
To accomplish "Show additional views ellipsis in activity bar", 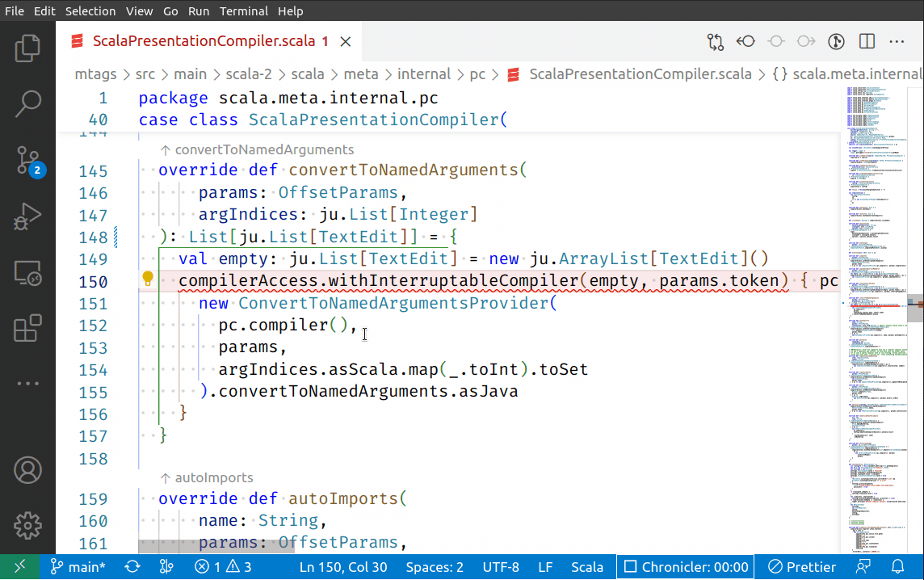I will [x=27, y=383].
